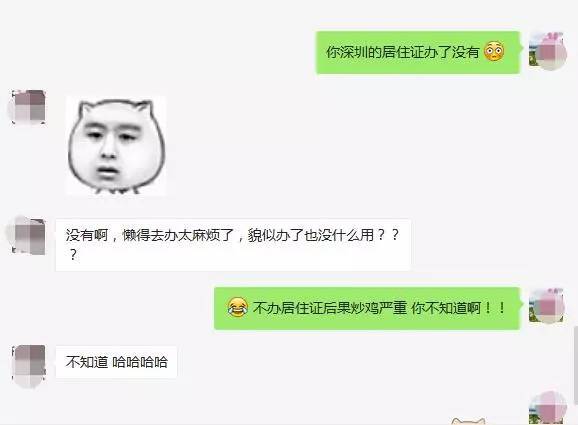Click the phrase 貌似办了也没什么用

[x=311, y=235]
